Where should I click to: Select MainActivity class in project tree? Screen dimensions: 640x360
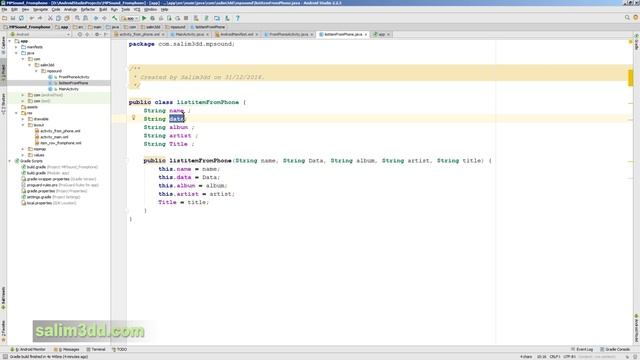pyautogui.click(x=69, y=89)
